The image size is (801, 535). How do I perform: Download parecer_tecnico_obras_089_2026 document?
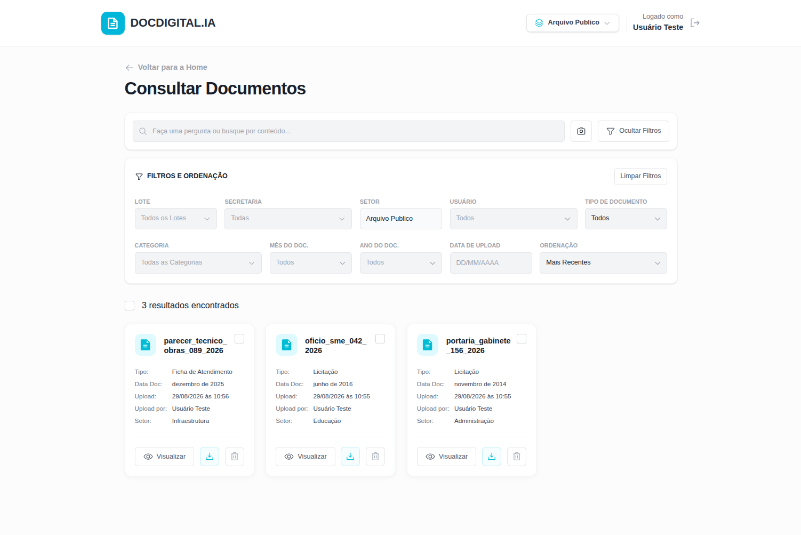pos(209,456)
